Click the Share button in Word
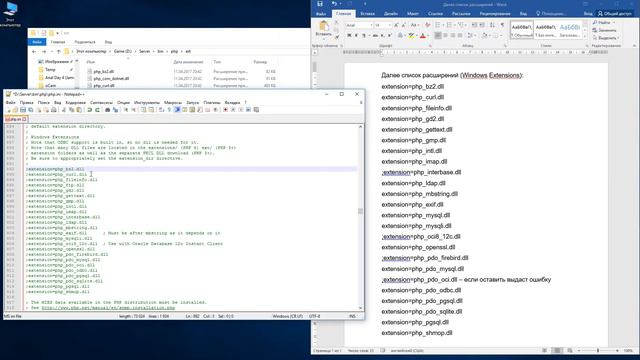 (615, 14)
